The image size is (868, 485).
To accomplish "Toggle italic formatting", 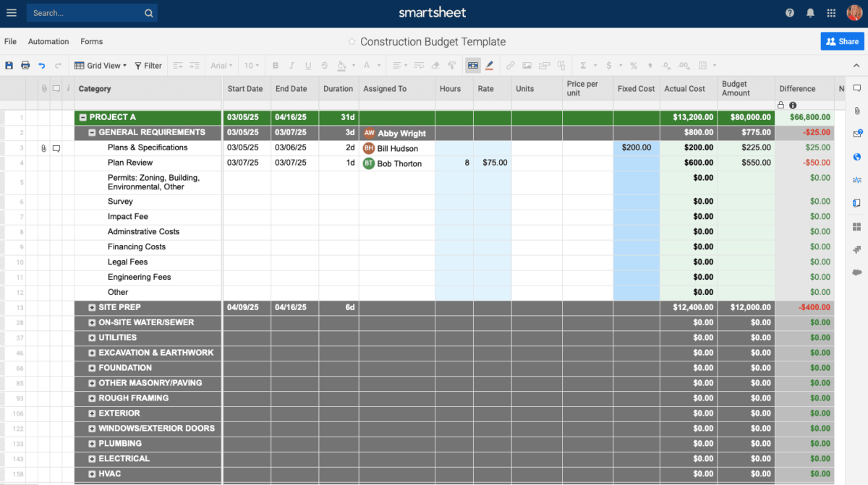I will coord(291,65).
